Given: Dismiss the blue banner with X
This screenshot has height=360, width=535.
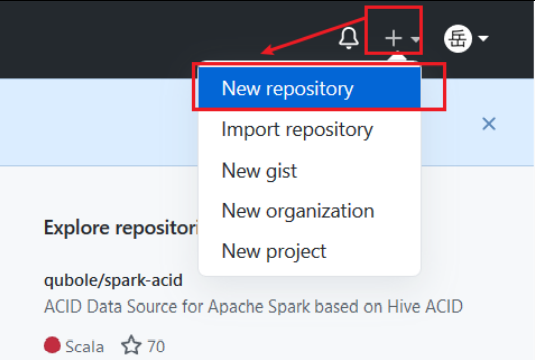Looking at the screenshot, I should tap(489, 124).
